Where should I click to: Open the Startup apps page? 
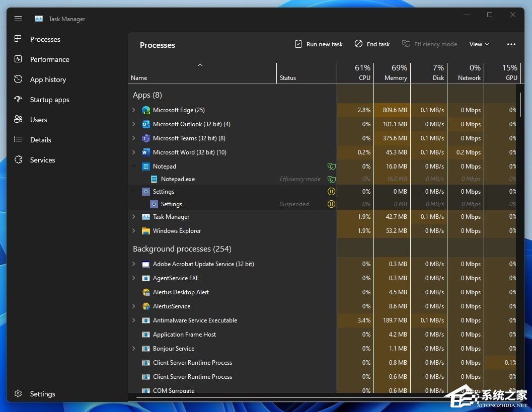coord(49,100)
